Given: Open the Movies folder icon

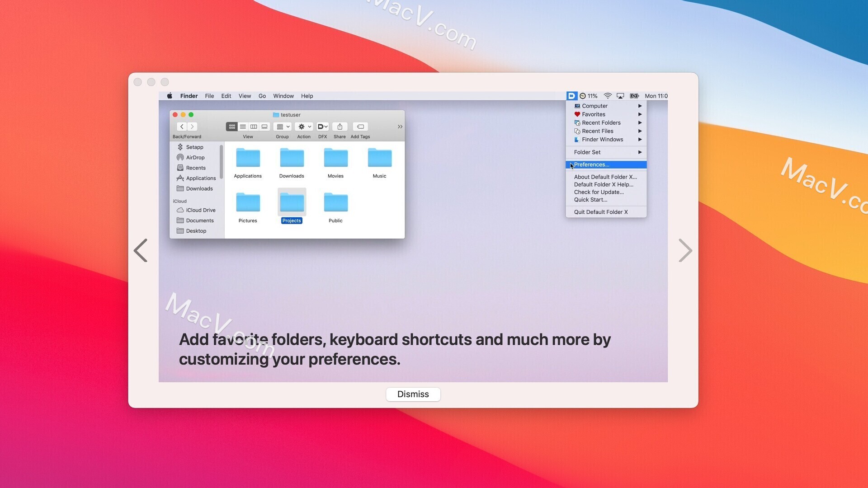Looking at the screenshot, I should (x=335, y=158).
